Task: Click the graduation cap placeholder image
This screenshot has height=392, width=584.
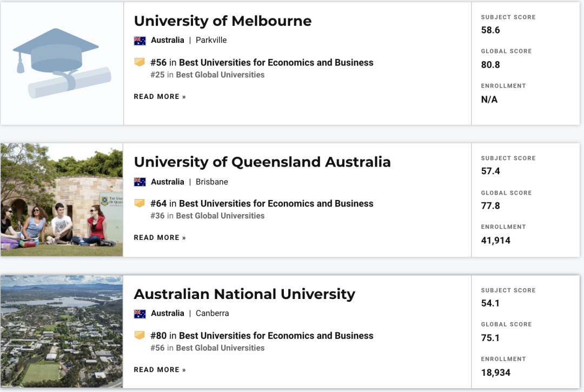Action: point(62,63)
